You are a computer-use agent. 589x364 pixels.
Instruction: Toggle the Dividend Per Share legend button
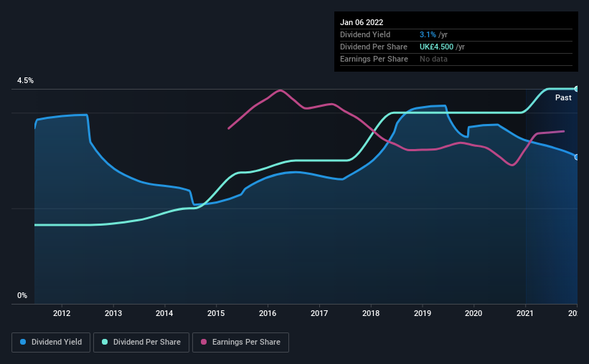point(141,343)
